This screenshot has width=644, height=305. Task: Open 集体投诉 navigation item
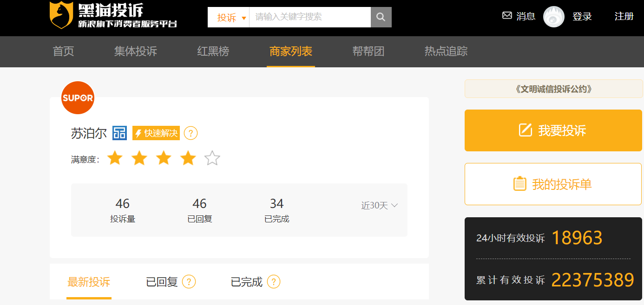136,52
